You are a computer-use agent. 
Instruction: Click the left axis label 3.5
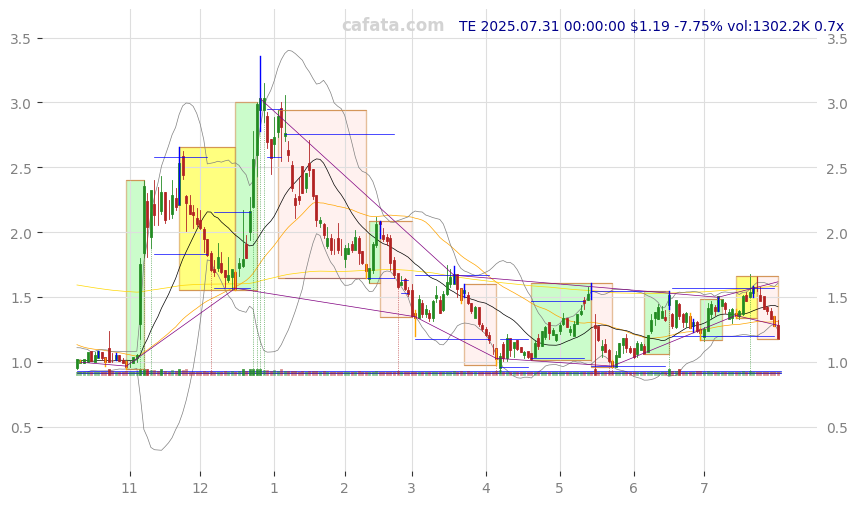[20, 39]
